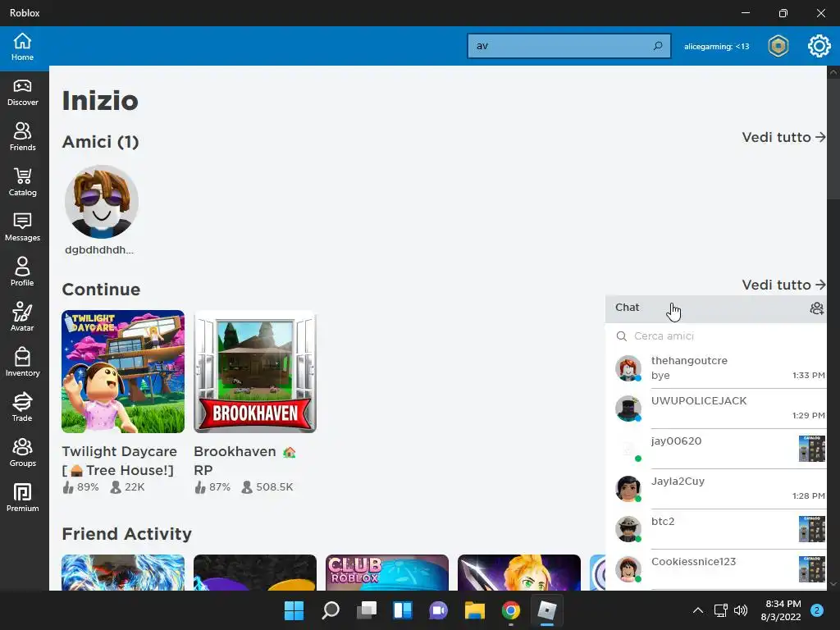Click the Roblox taskbar icon
Viewport: 840px width, 630px height.
click(546, 610)
